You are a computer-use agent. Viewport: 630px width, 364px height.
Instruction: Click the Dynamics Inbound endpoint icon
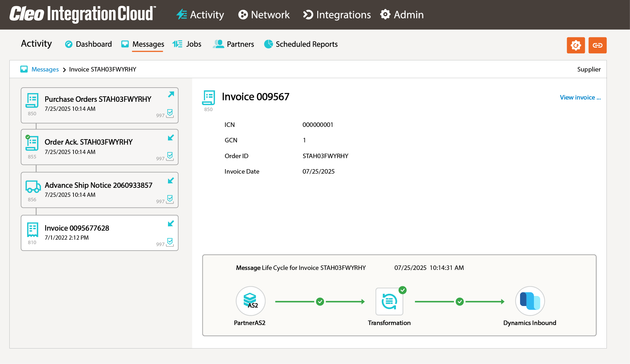(530, 301)
